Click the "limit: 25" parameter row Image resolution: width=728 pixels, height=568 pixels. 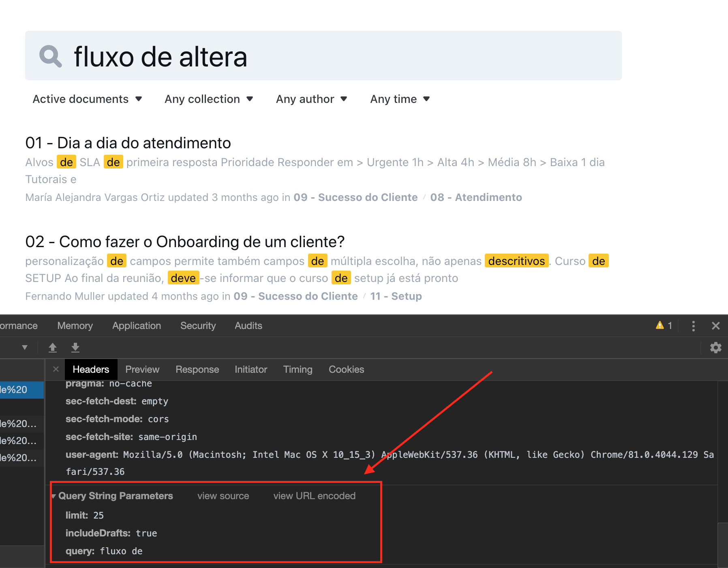click(85, 515)
